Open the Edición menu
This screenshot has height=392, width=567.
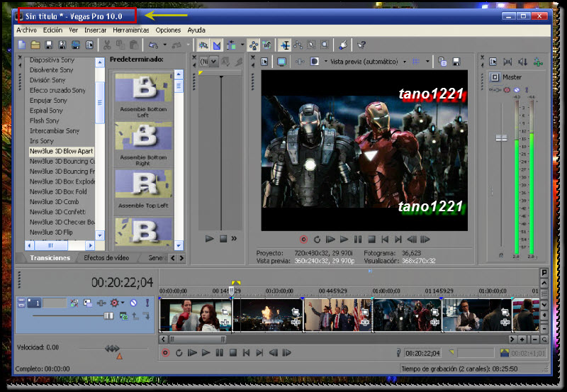click(52, 30)
